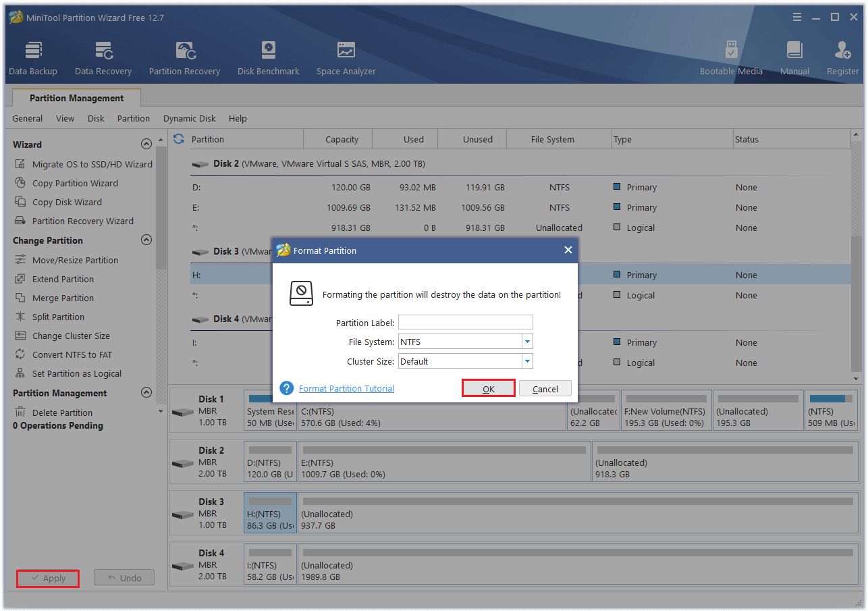Choose Move/Resize Partition

coord(66,260)
